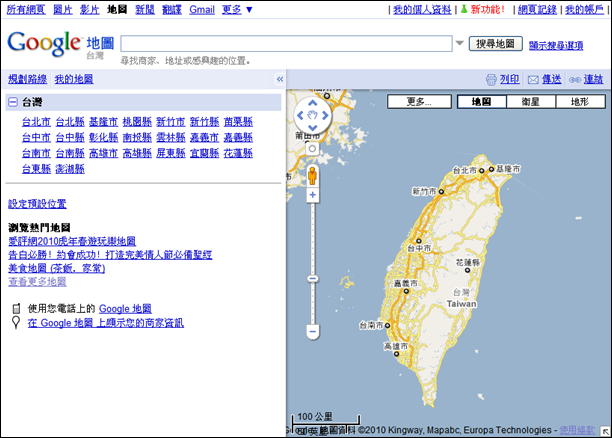
Task: Select the 澎湖縣 link in list
Action: [x=70, y=169]
